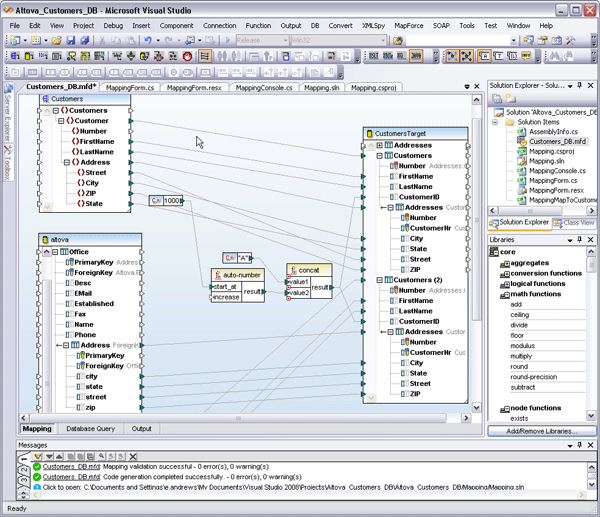Select Mapping.sln tab
600x517 pixels.
[x=322, y=88]
